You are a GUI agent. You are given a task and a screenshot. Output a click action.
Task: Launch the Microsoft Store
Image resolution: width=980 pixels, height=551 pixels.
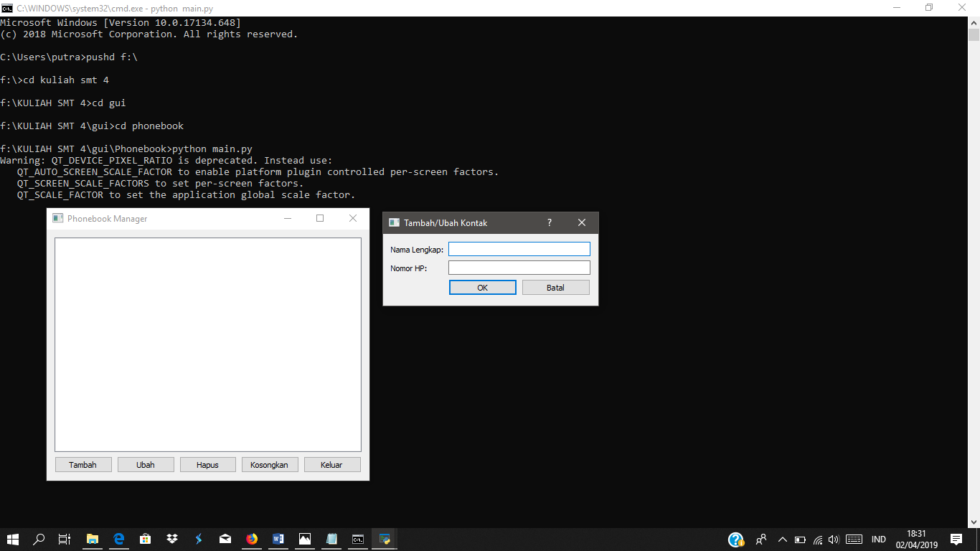pos(146,539)
